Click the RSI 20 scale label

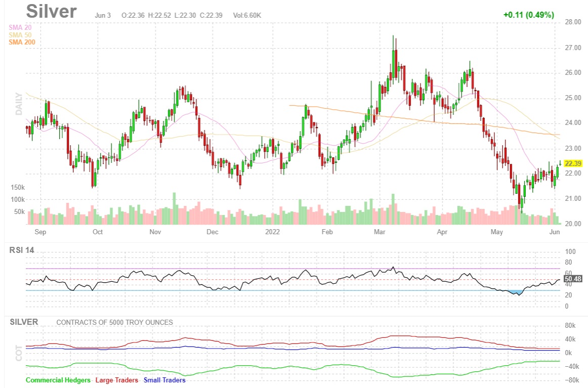click(568, 295)
